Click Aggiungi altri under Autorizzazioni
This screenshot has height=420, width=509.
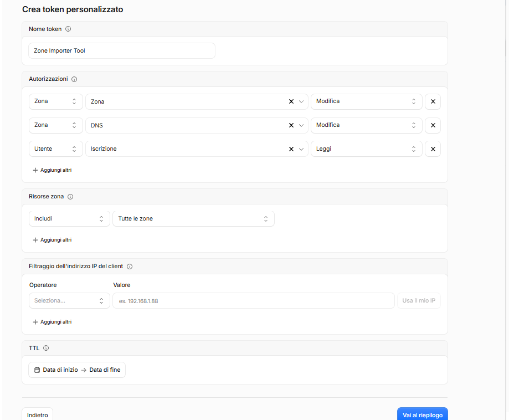point(52,170)
